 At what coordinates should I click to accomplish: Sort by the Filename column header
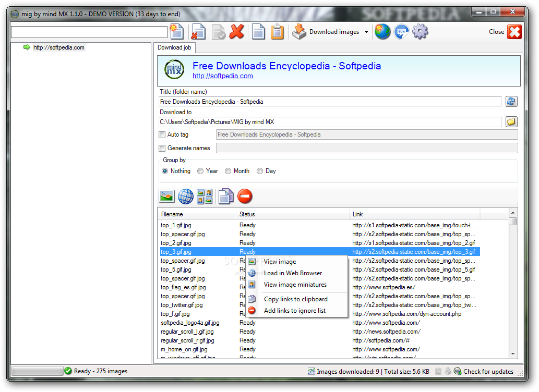coord(197,214)
